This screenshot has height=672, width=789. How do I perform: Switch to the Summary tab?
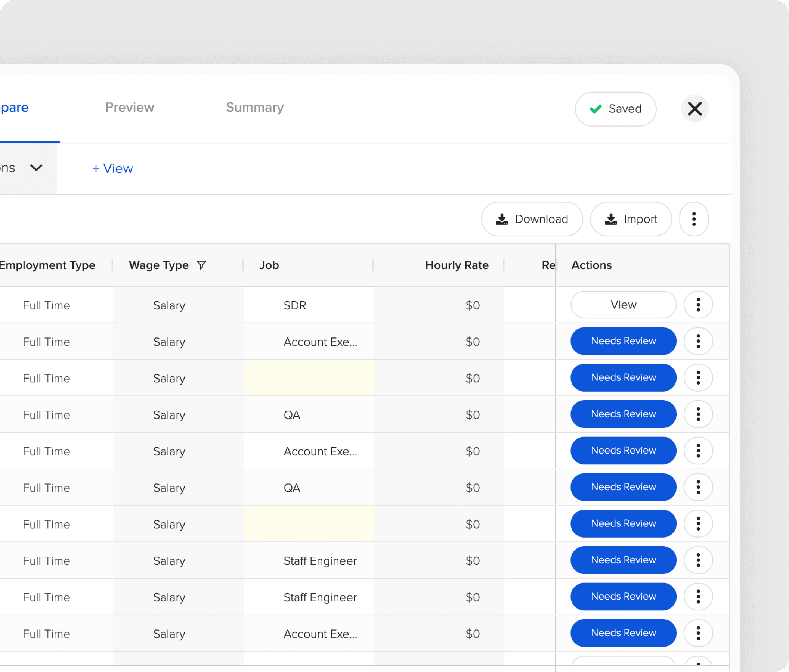255,107
